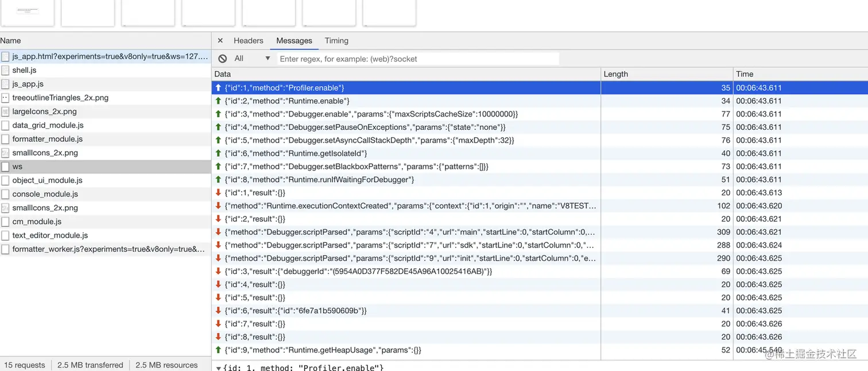Viewport: 868px width, 371px height.
Task: Select the Runtime.runIfWaitingForDebugger message
Action: (540, 180)
